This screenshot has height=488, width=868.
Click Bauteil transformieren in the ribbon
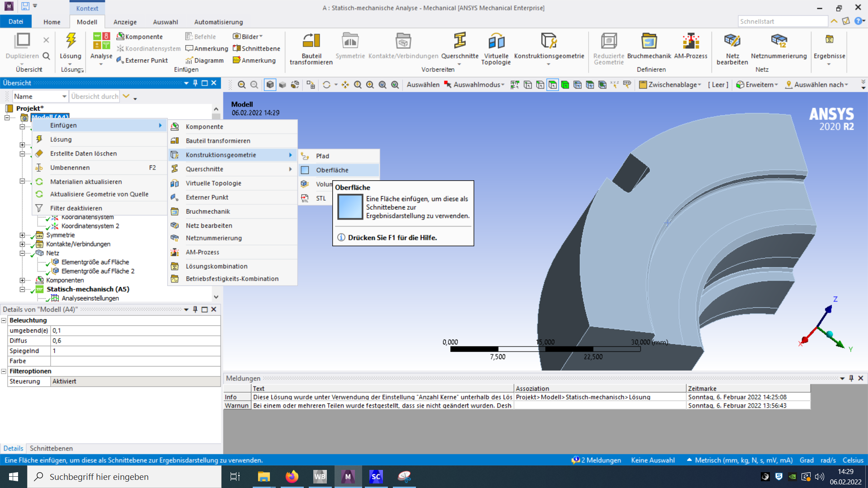click(311, 49)
